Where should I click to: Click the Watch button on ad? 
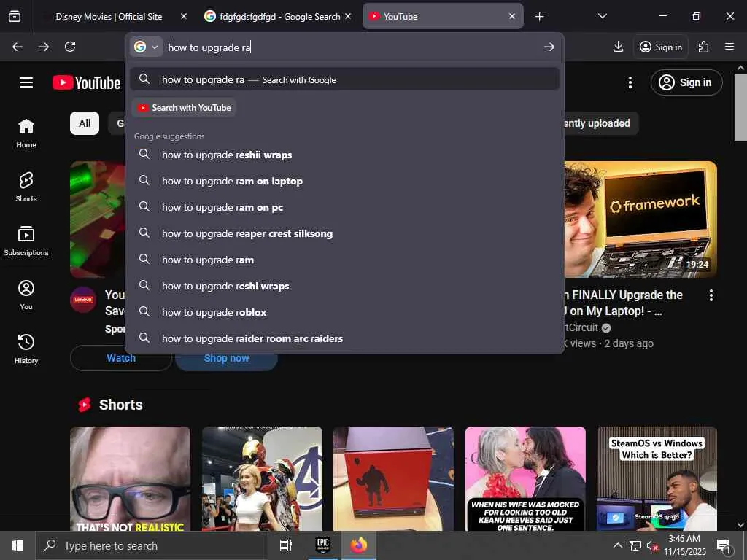[x=121, y=358]
